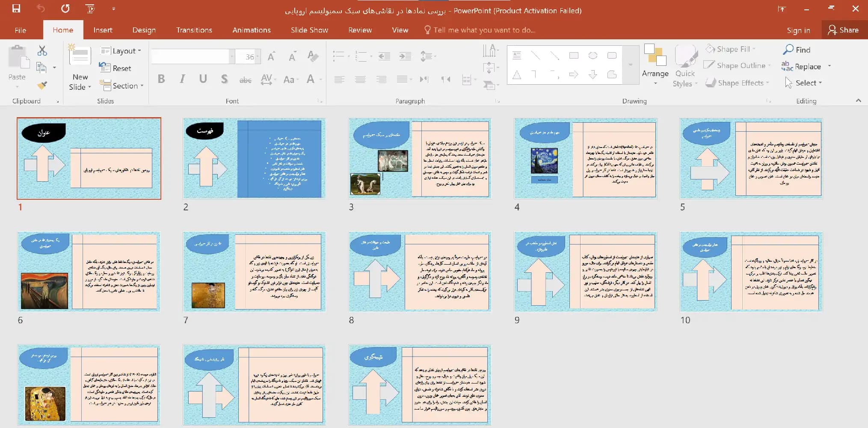868x428 pixels.
Task: Click the New Slide icon
Action: [x=80, y=56]
